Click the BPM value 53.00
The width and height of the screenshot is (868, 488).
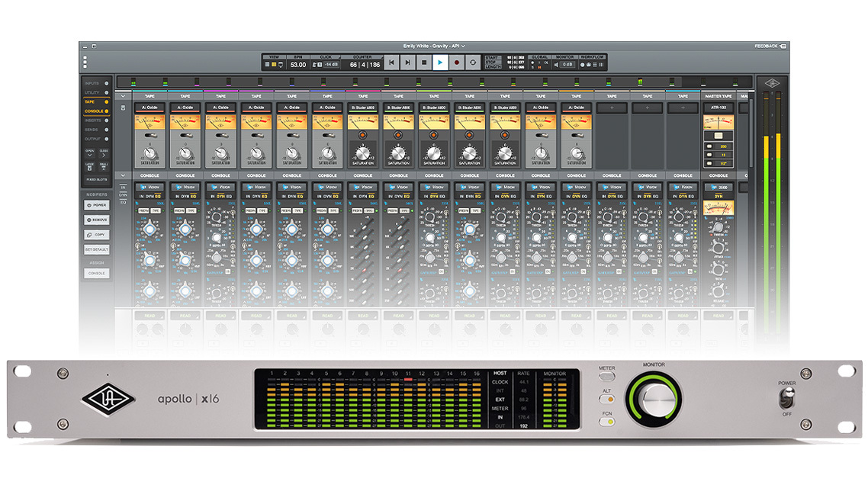(297, 65)
